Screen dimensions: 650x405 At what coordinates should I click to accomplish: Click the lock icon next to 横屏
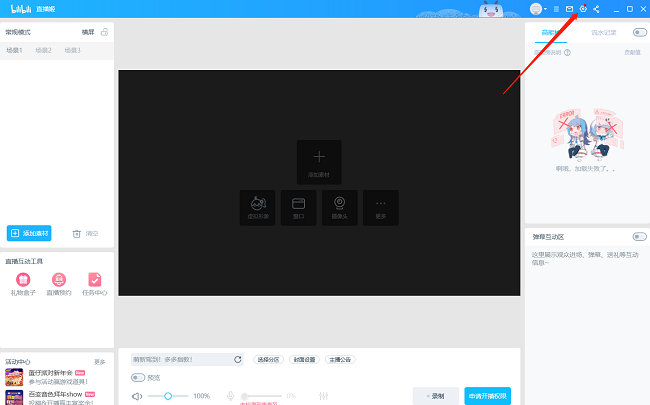point(104,32)
